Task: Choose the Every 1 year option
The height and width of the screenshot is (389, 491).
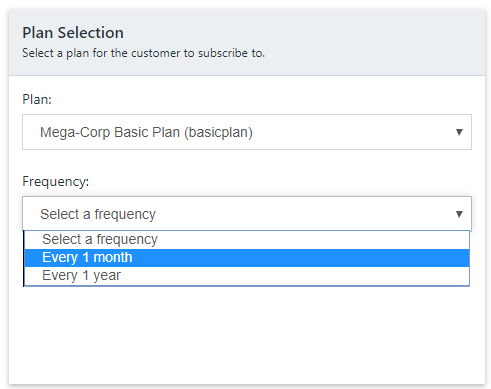Action: [x=247, y=276]
